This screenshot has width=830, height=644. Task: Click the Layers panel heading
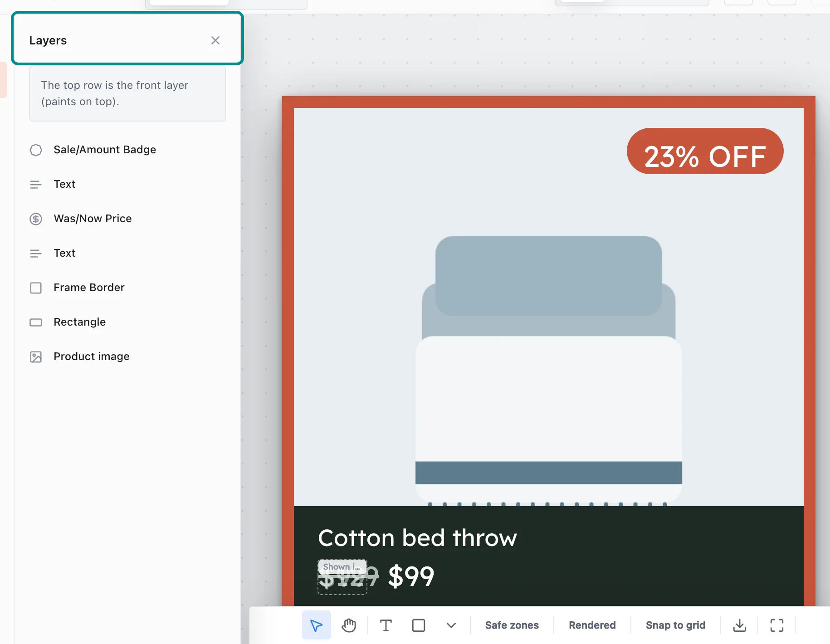coord(48,40)
